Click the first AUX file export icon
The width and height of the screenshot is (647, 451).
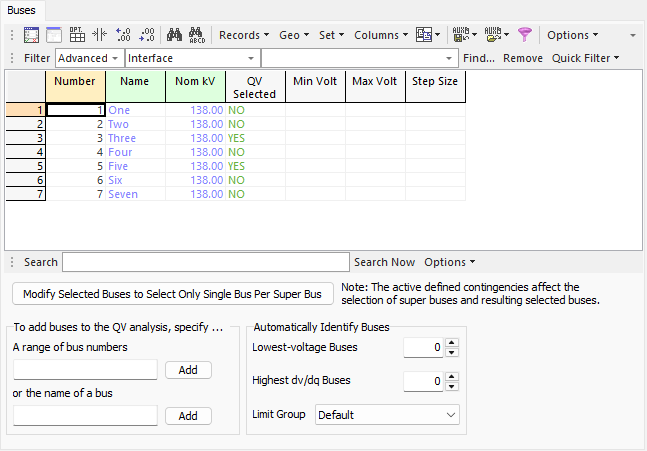(x=461, y=35)
